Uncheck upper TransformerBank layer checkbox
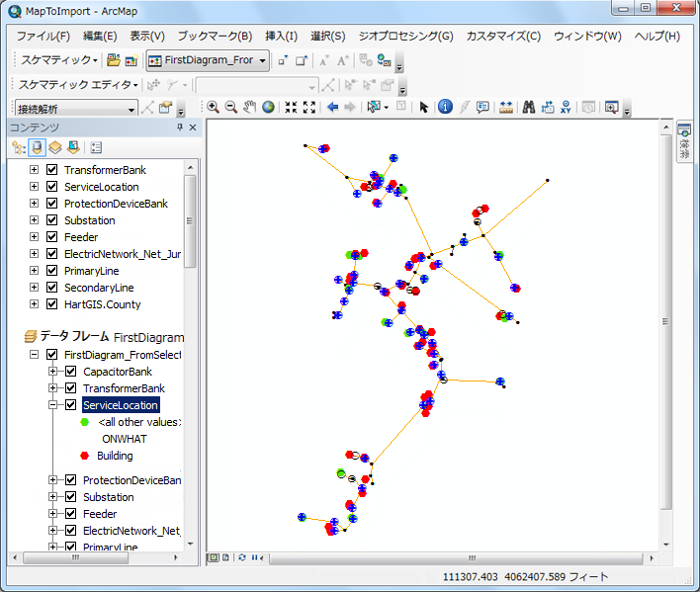The image size is (700, 592). [51, 170]
